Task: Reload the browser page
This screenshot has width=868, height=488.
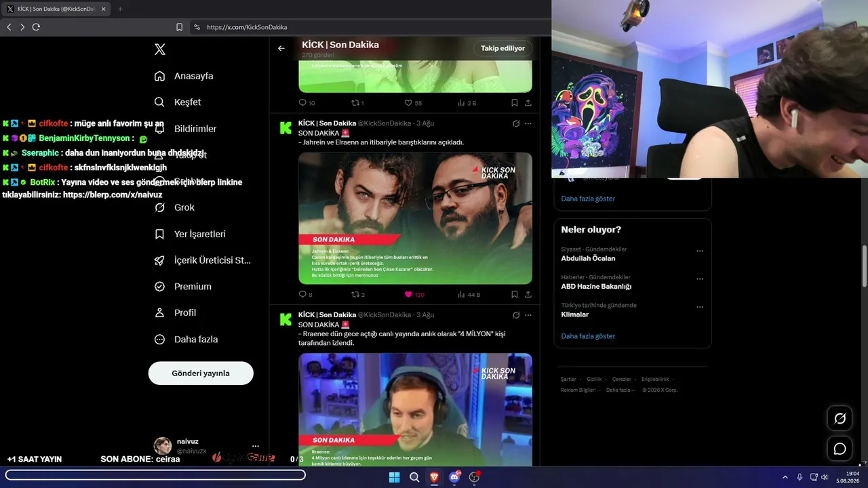Action: (36, 27)
